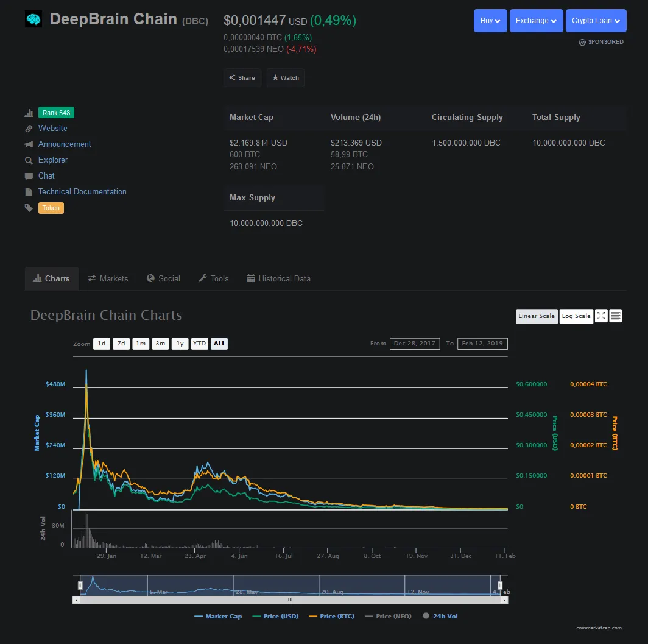Click the From date field Dec 28, 2017
Image resolution: width=648 pixels, height=644 pixels.
[x=415, y=344]
